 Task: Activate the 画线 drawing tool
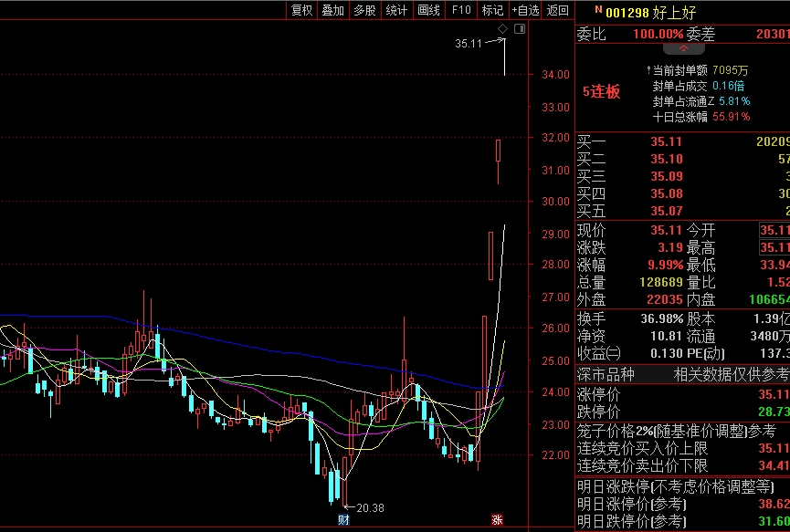coord(428,10)
